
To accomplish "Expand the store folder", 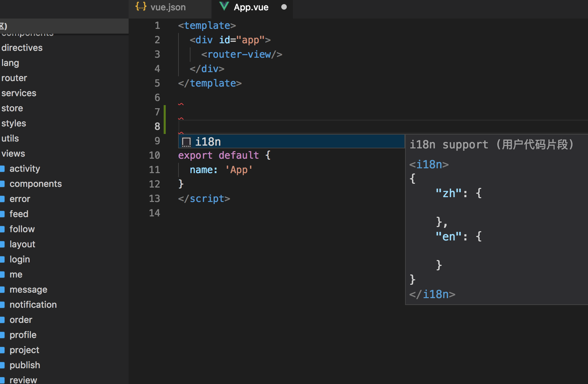I will pyautogui.click(x=12, y=108).
